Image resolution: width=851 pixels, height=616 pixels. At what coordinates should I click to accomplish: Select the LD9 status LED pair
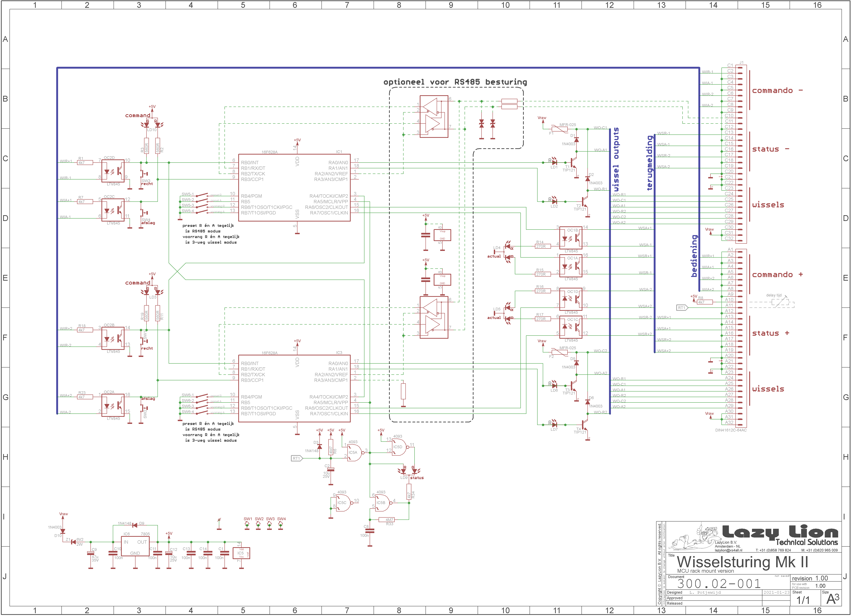click(409, 470)
